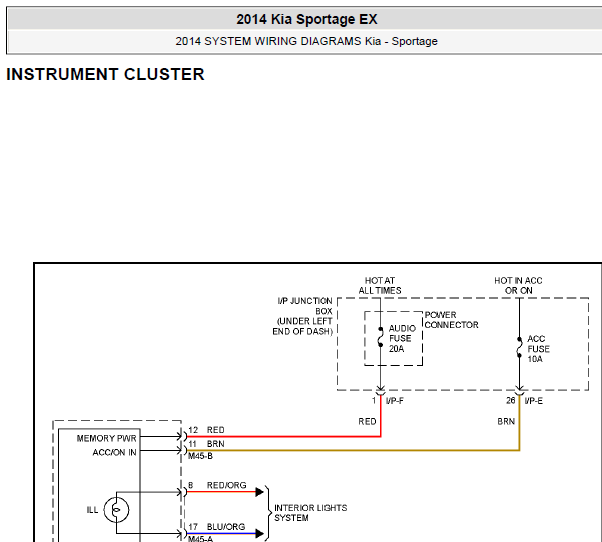602x542 pixels.
Task: Click the arrowhead ending the BLU/ORG wire
Action: coord(260,533)
